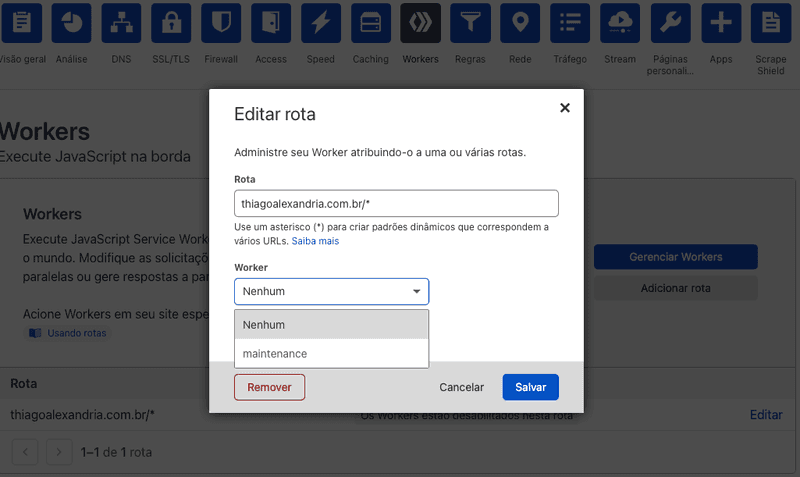Image resolution: width=800 pixels, height=477 pixels.
Task: Open the Visão geral overview icon
Action: (21, 23)
